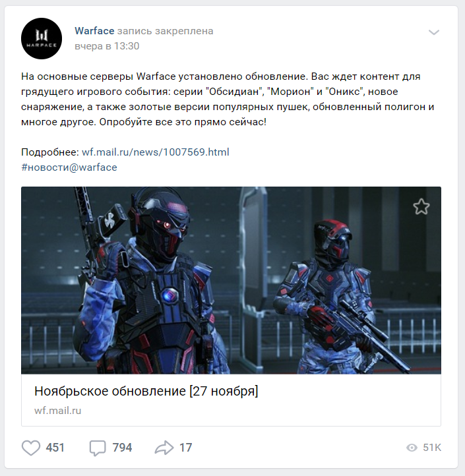465x476 pixels.
Task: Bookmark the article with the star icon
Action: click(x=421, y=207)
